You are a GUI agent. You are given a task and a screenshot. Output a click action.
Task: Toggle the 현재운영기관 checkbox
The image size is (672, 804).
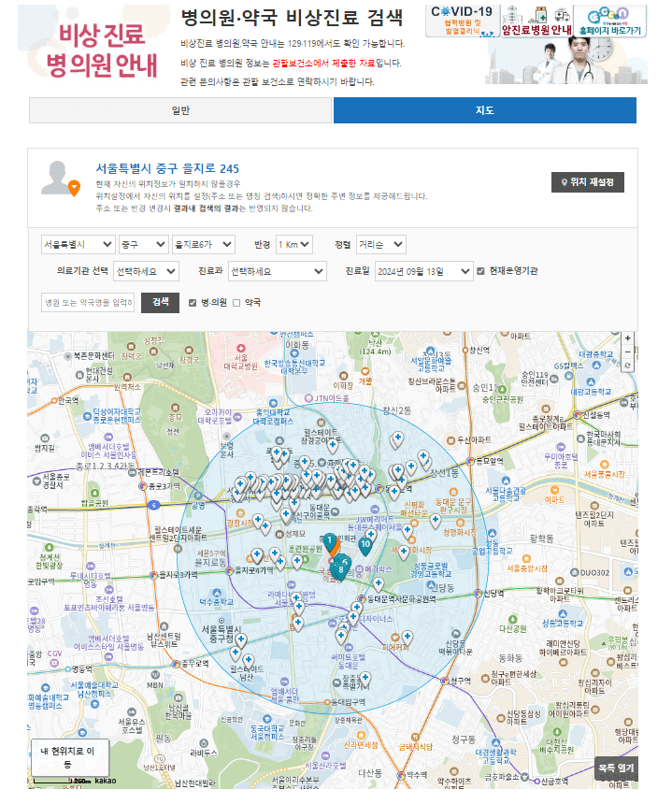[480, 271]
